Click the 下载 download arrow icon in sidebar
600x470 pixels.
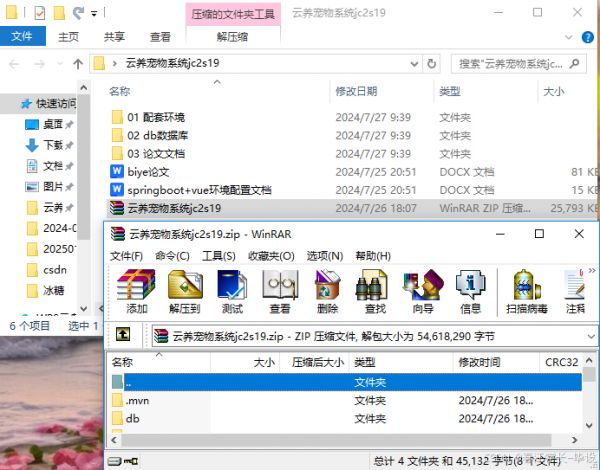[32, 145]
